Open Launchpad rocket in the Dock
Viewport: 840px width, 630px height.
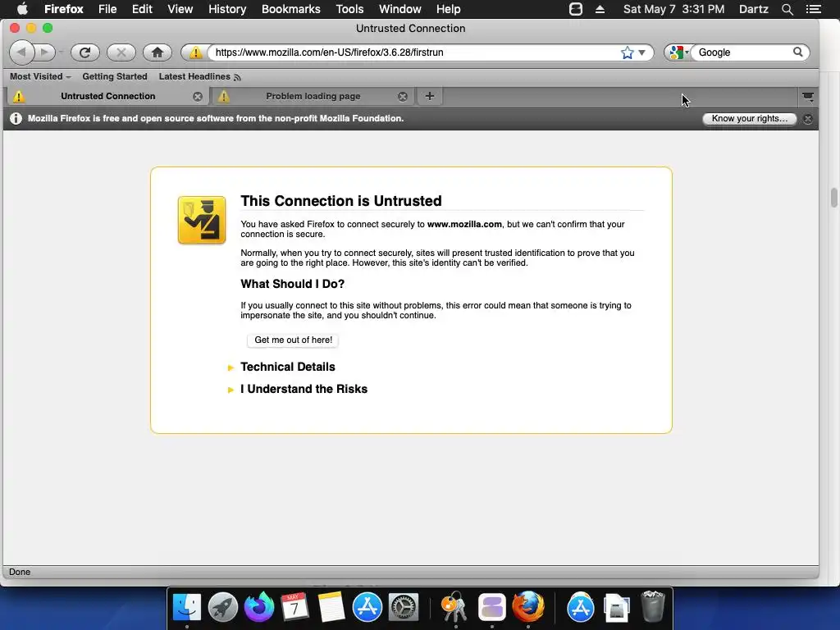coord(223,608)
